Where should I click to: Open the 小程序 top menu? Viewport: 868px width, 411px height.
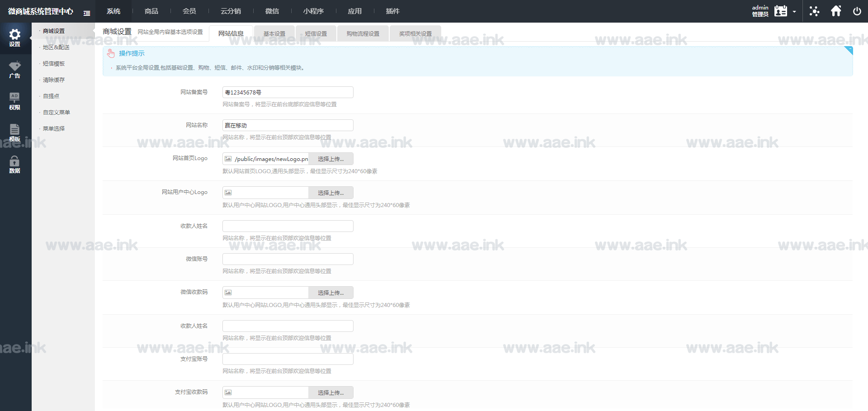click(x=313, y=11)
